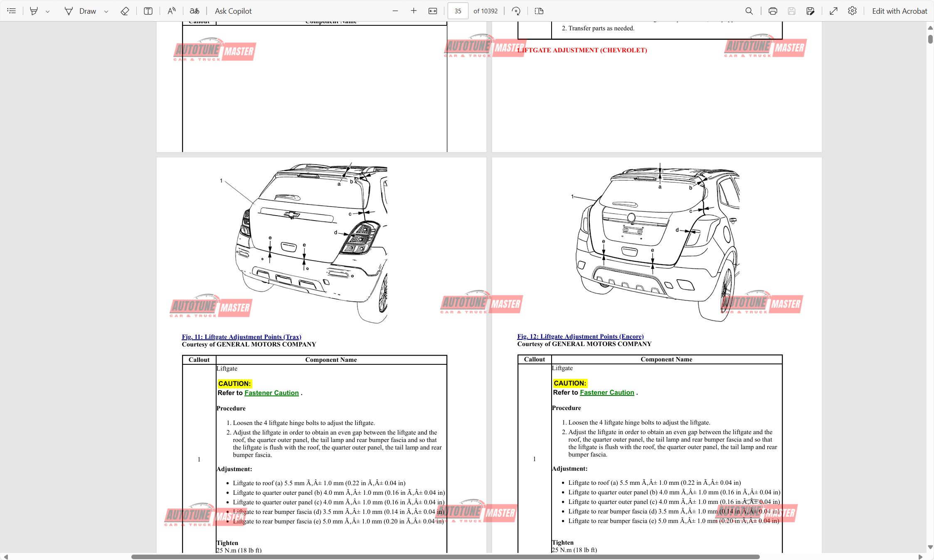This screenshot has height=560, width=934.
Task: Toggle the Add text tool
Action: coord(148,11)
